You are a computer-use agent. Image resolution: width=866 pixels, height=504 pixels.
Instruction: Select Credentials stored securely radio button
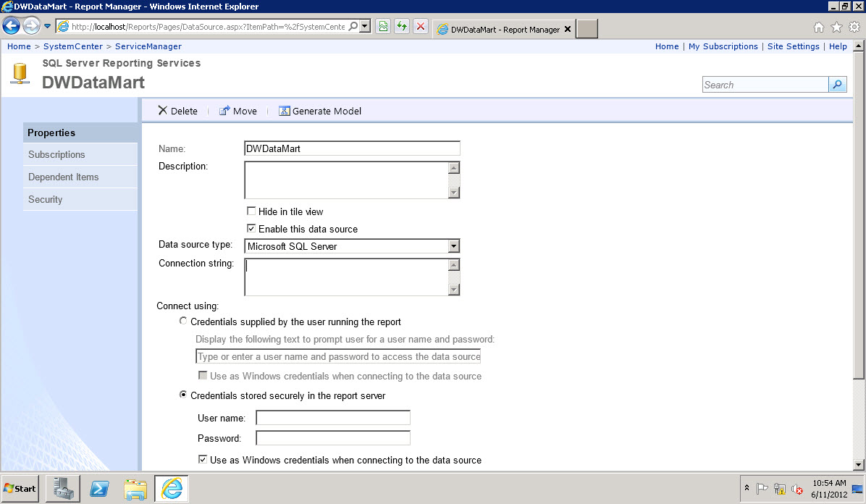183,395
